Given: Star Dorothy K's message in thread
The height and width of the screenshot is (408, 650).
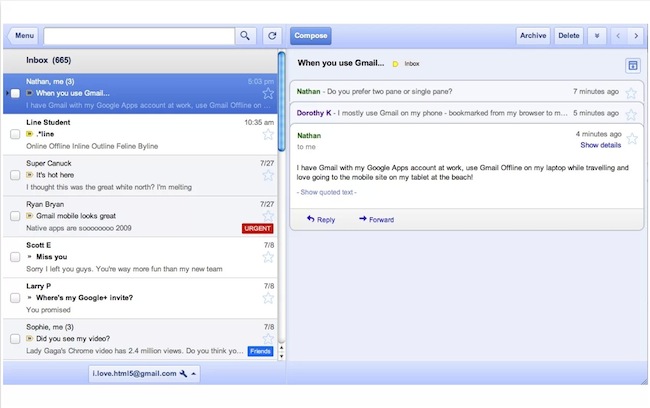Looking at the screenshot, I should pos(631,113).
